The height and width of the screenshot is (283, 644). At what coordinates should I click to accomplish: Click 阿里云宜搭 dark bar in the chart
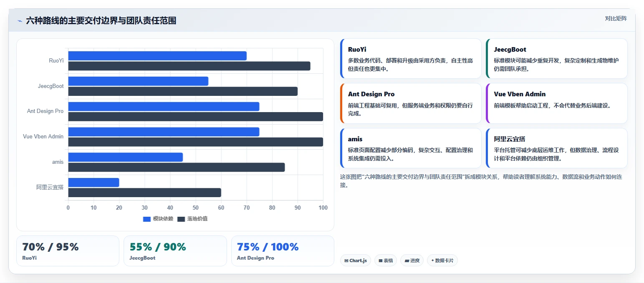pos(145,193)
